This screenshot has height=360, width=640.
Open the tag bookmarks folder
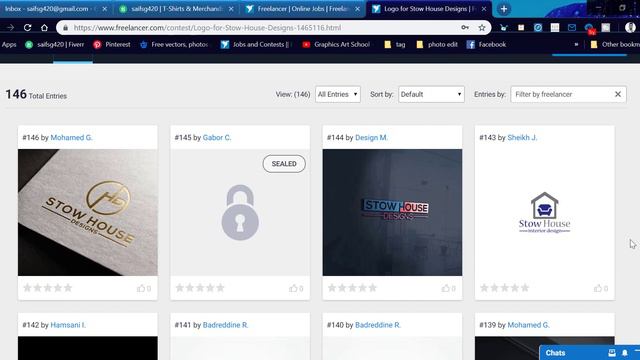[x=395, y=44]
